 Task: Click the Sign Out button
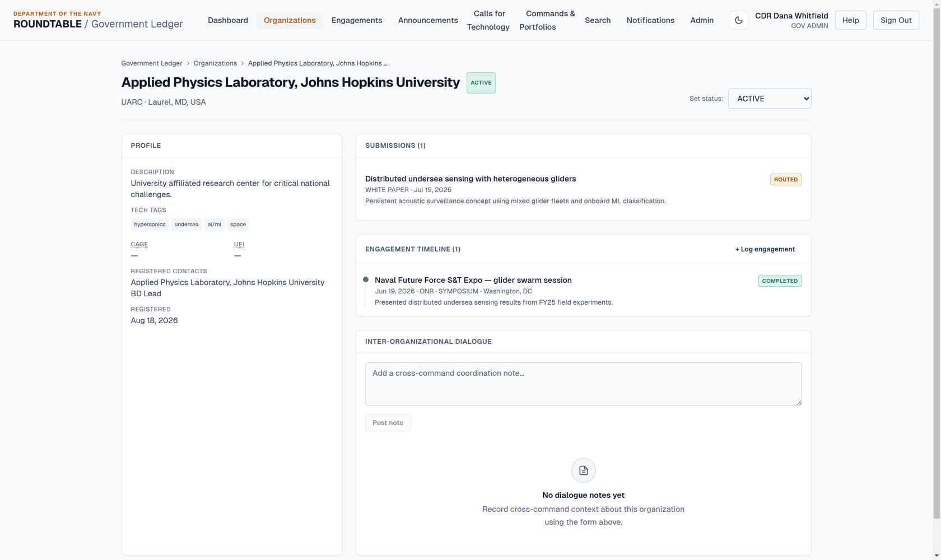click(x=896, y=20)
